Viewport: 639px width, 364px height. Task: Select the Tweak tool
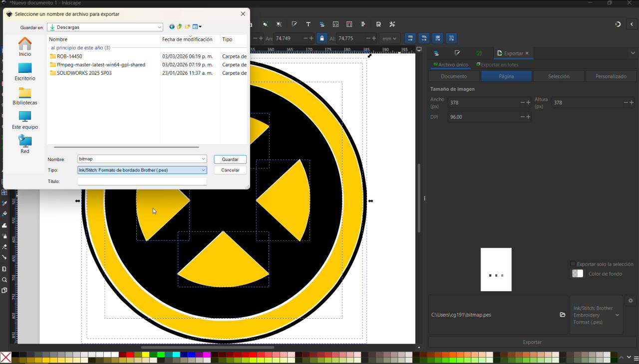pyautogui.click(x=4, y=225)
